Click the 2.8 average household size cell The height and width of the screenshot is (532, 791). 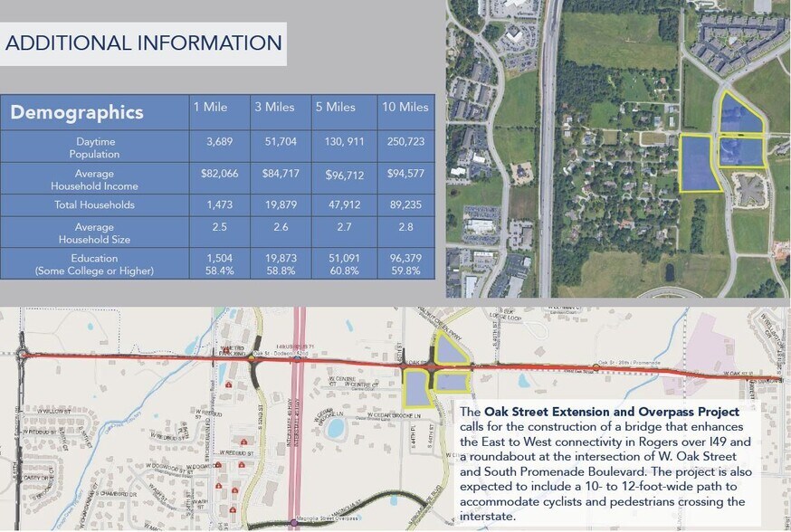coord(403,227)
